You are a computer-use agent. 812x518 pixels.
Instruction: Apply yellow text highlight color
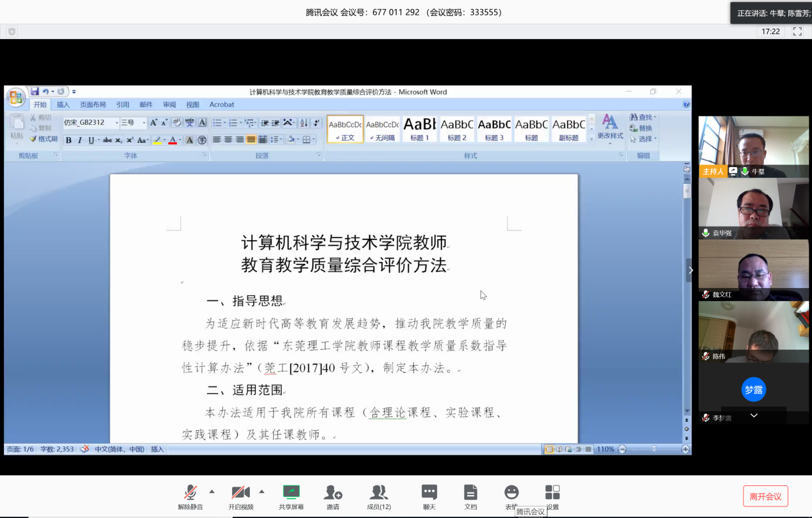pos(157,140)
